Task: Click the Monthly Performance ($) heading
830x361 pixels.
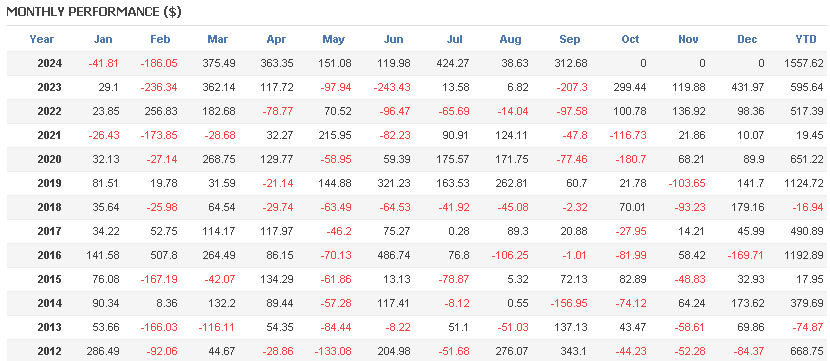Action: coord(94,12)
